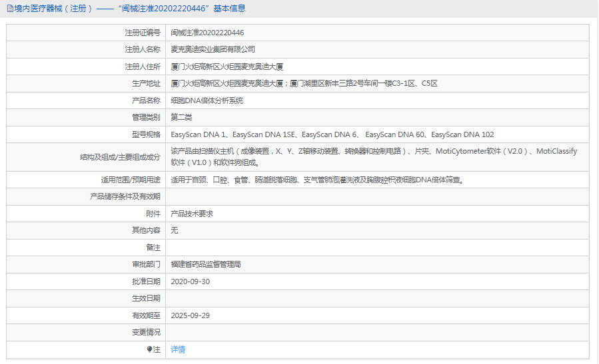Click approval date 2020-09-30
This screenshot has height=364, width=599.
pyautogui.click(x=191, y=281)
